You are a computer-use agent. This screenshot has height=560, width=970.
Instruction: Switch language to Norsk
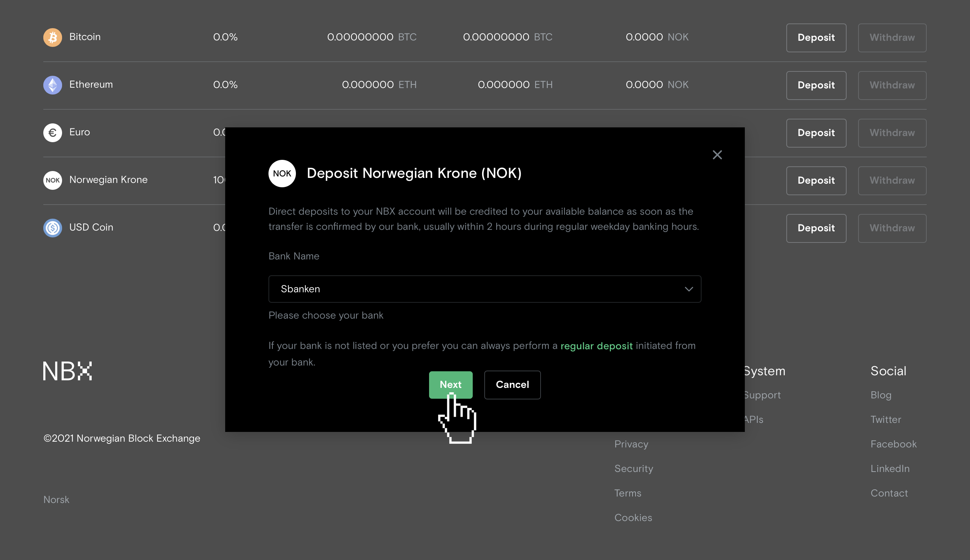(57, 500)
